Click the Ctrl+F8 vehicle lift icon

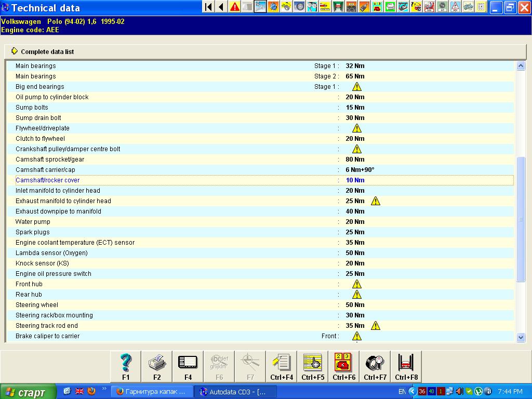tap(406, 366)
